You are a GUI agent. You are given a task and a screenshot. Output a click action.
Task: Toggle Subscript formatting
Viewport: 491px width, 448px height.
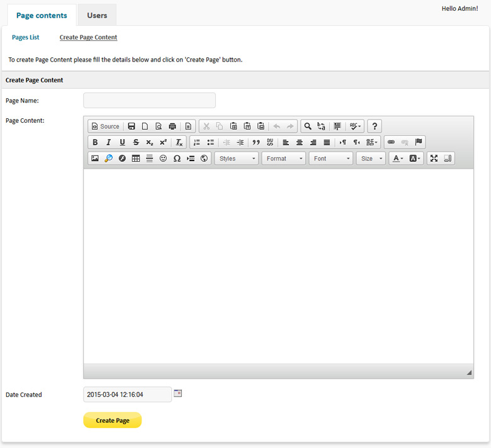[150, 142]
